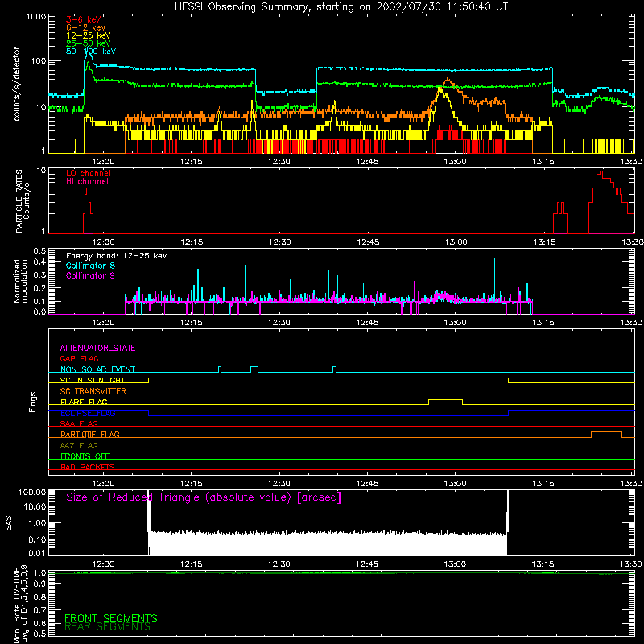This screenshot has width=644, height=644.
Task: Click the raised FLARE_FLAG segment near 13:00
Action: pyautogui.click(x=446, y=399)
